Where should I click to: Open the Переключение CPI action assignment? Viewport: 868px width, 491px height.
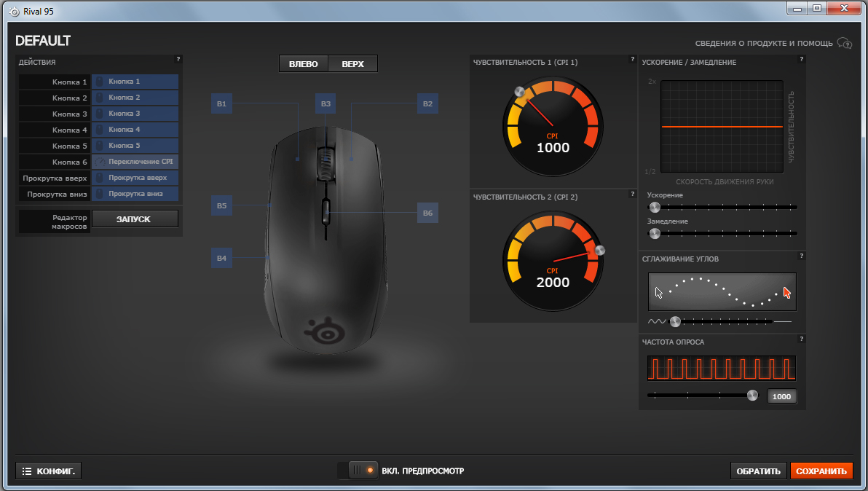click(x=135, y=162)
